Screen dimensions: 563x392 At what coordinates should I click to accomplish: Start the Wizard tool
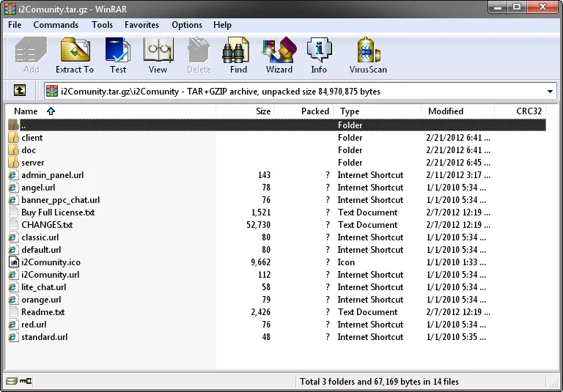tap(279, 56)
